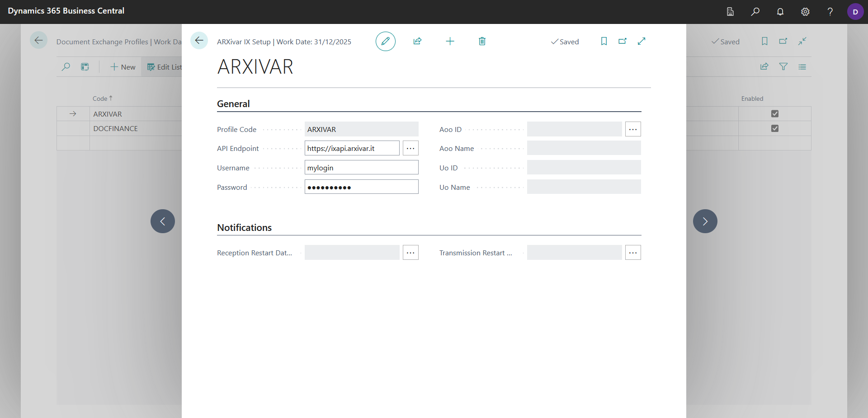
Task: Click New in the profiles list toolbar
Action: click(x=123, y=67)
